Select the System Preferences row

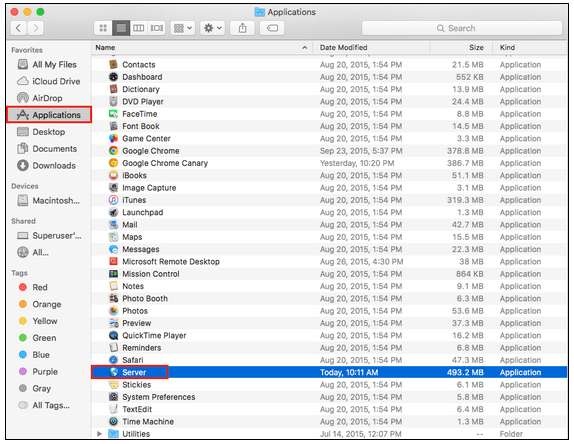click(x=329, y=397)
